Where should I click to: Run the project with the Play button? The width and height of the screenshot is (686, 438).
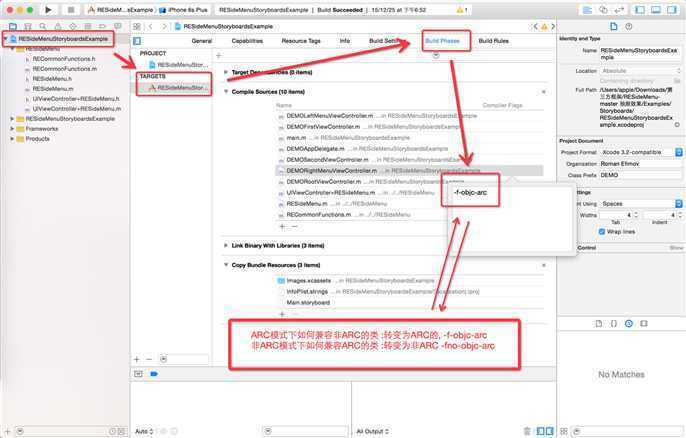click(48, 10)
